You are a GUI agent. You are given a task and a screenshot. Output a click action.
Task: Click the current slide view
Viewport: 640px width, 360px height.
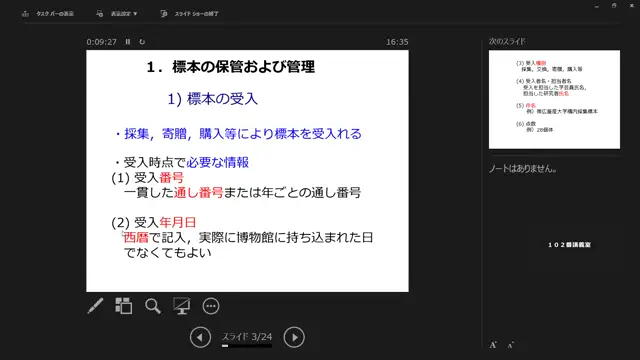[247, 171]
